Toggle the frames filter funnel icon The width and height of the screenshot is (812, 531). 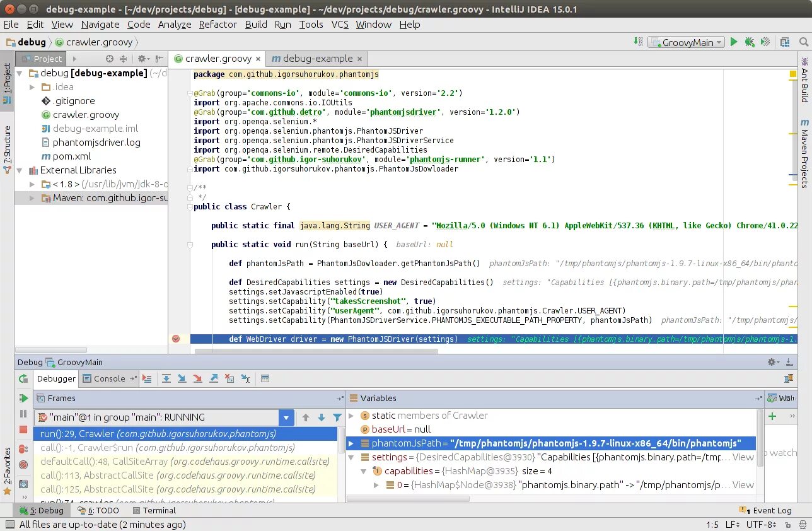(337, 417)
